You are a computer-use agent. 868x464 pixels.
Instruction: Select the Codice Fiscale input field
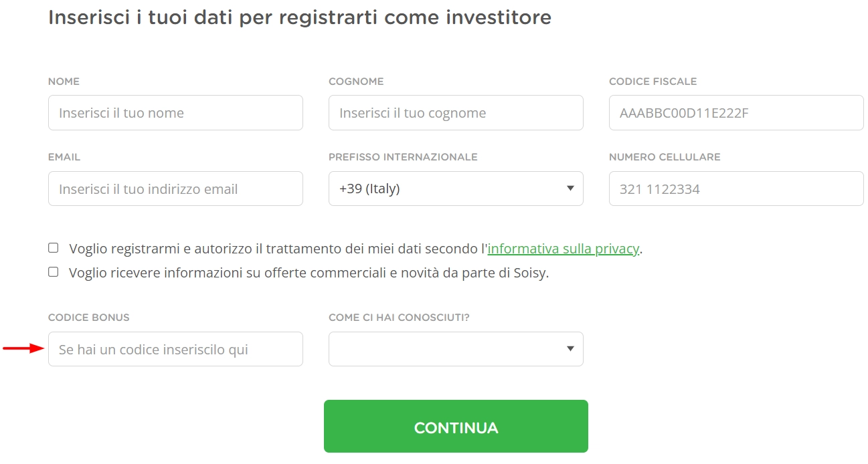point(736,112)
